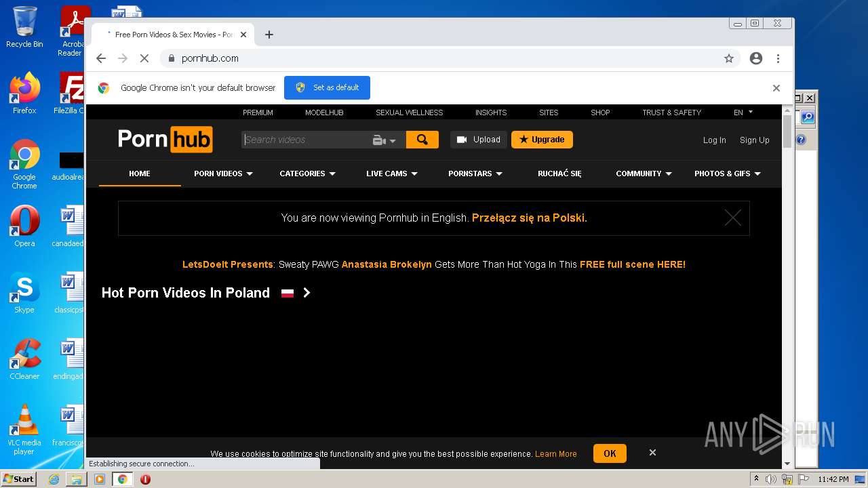
Task: Focus the Search videos field
Action: [x=307, y=140]
